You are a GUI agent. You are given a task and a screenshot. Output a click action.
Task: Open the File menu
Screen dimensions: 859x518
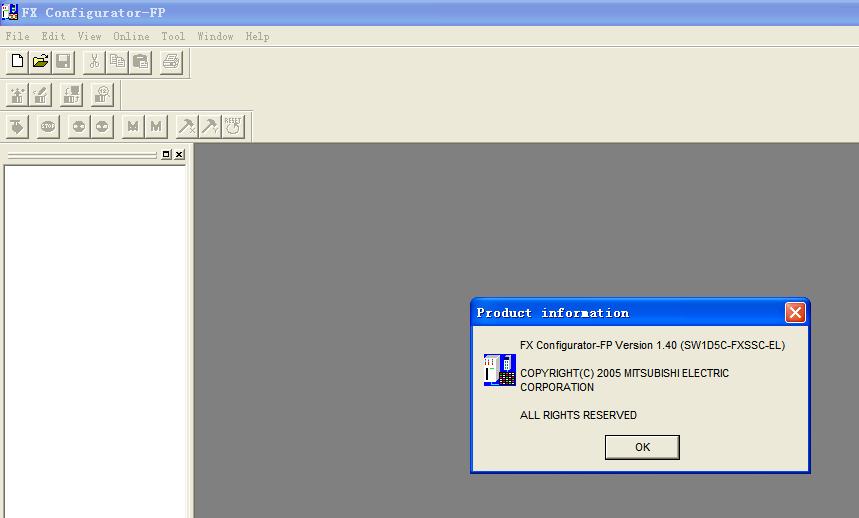18,36
